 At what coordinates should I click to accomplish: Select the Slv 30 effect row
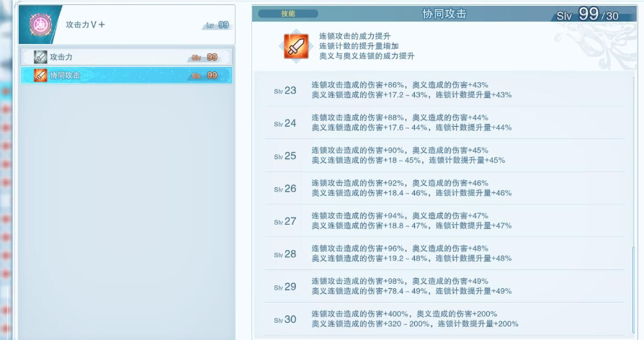tap(444, 319)
